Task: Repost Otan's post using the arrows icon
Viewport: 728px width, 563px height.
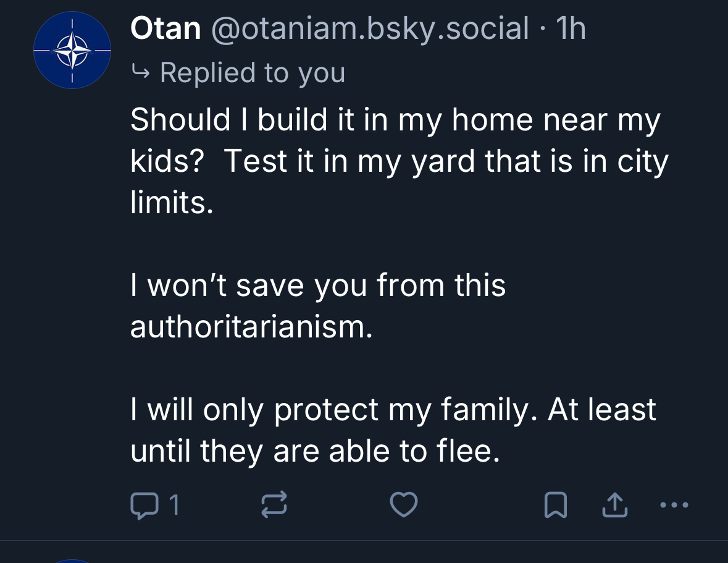Action: coord(275,506)
